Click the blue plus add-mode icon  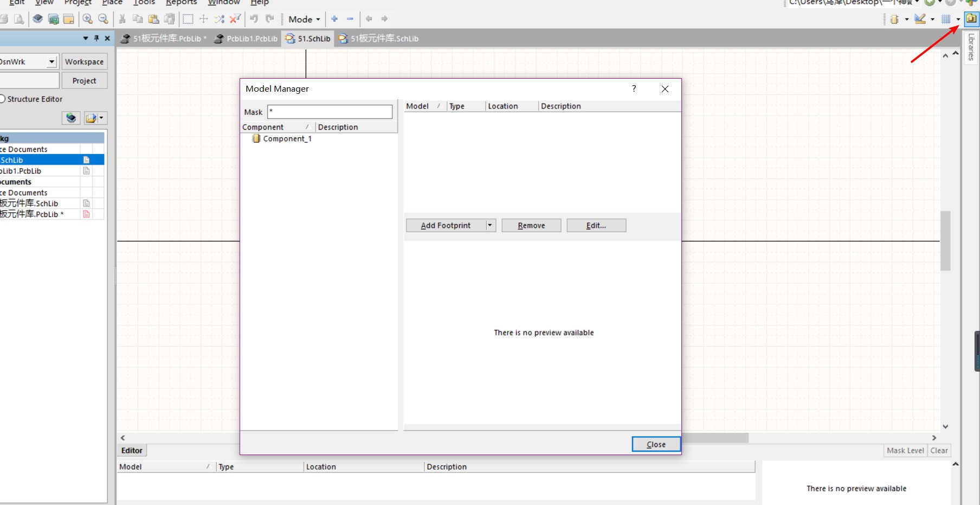(334, 19)
